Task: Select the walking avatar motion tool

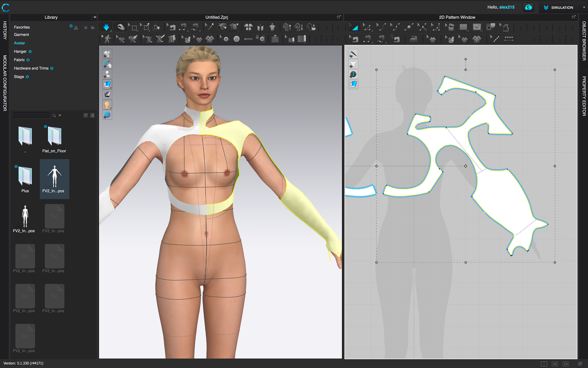Action: (x=107, y=39)
